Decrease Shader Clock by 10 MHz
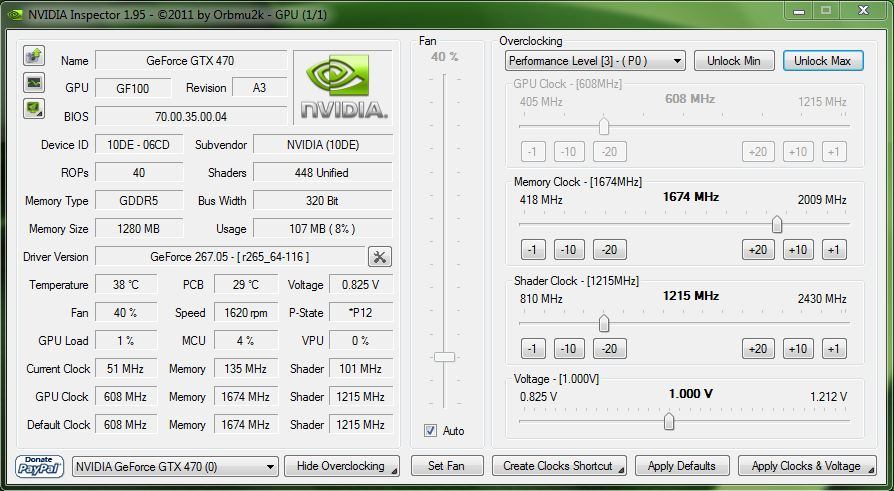This screenshot has width=894, height=491. point(569,348)
